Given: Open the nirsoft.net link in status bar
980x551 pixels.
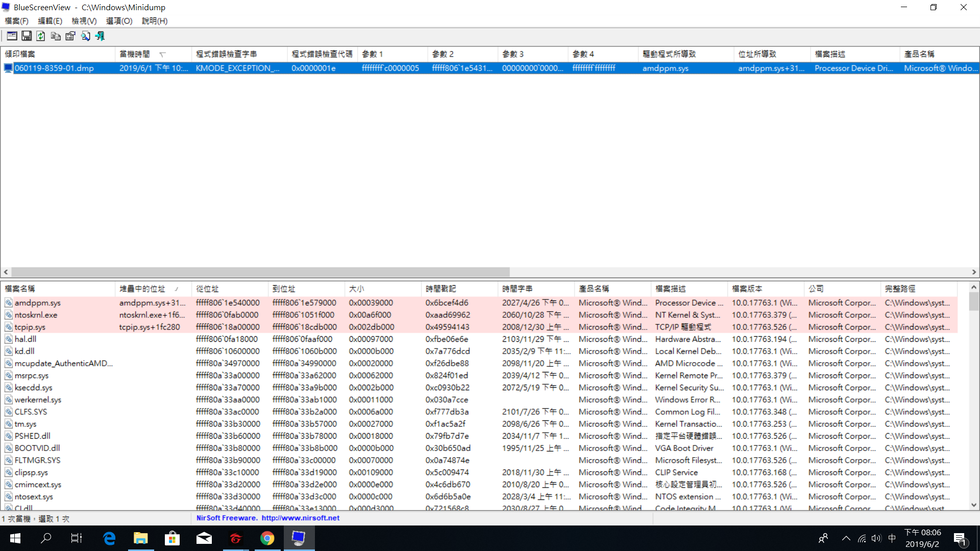Looking at the screenshot, I should 300,518.
